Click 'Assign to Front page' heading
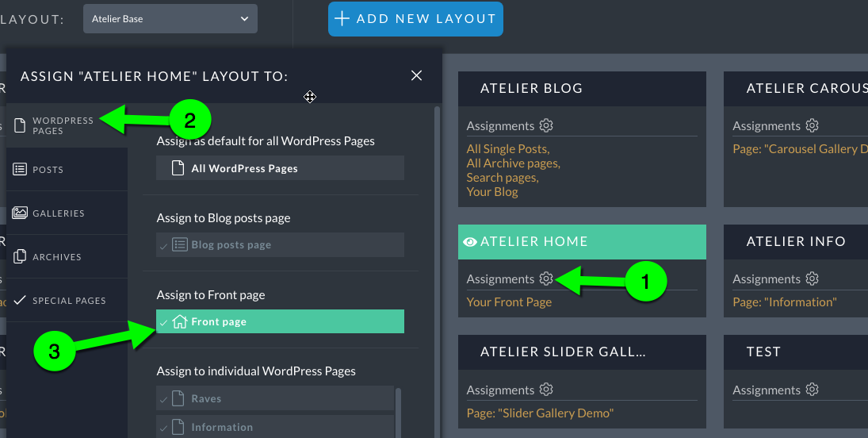Screen dimensions: 868x438 coord(210,295)
